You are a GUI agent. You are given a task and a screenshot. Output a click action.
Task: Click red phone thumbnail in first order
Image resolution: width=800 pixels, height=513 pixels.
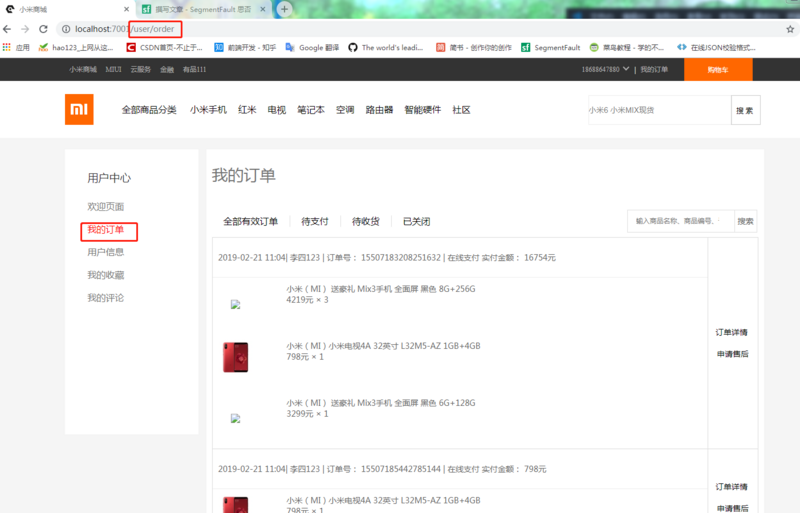pyautogui.click(x=235, y=357)
